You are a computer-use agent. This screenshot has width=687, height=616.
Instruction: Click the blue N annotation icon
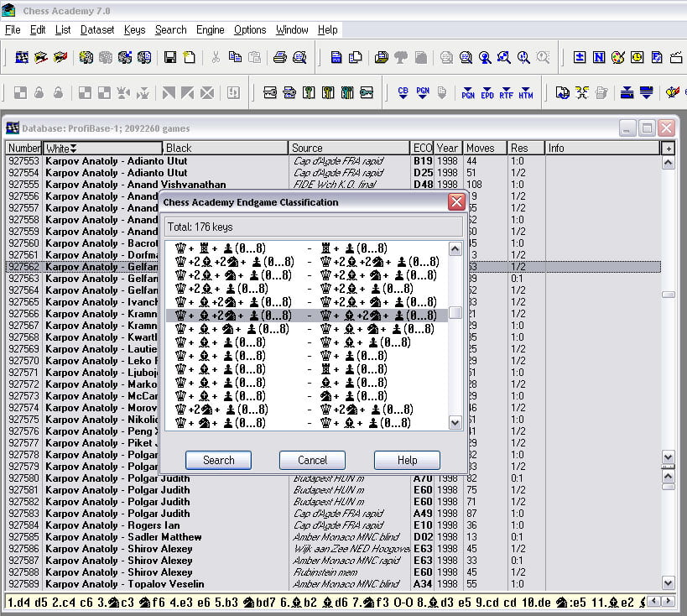(598, 57)
